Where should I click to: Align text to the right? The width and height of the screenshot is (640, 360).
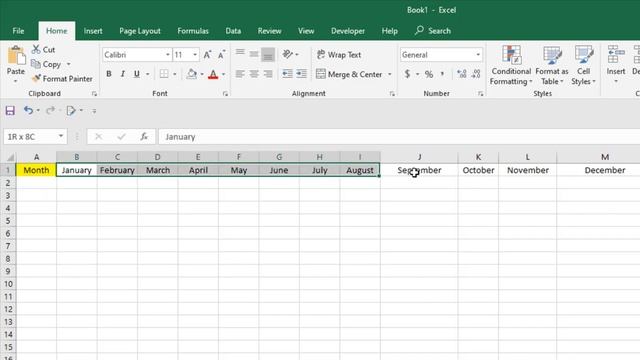268,74
